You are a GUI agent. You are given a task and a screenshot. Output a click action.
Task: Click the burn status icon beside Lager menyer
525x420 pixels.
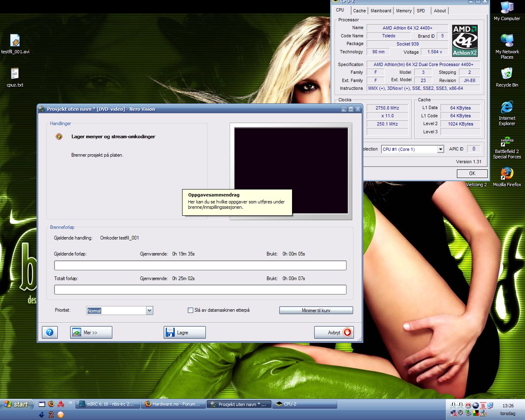(59, 137)
